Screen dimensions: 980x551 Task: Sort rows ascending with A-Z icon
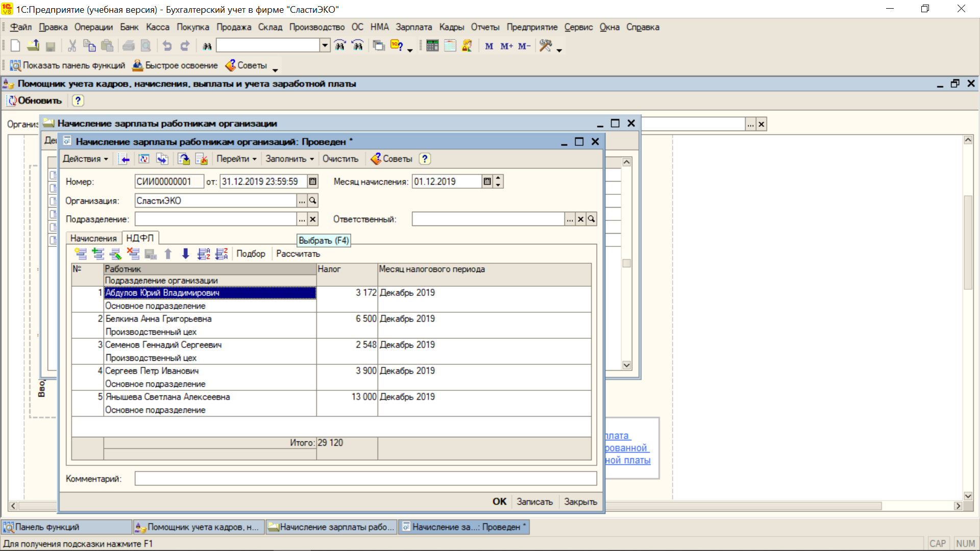click(204, 254)
